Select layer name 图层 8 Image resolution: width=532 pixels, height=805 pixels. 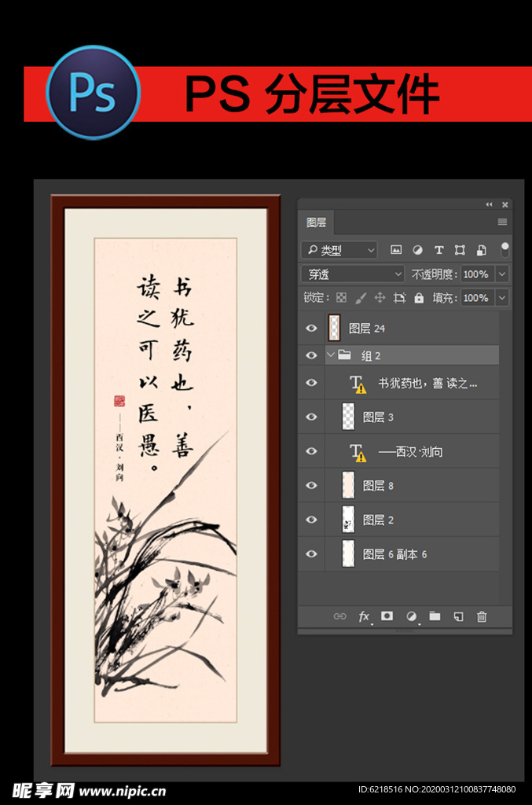(x=378, y=486)
